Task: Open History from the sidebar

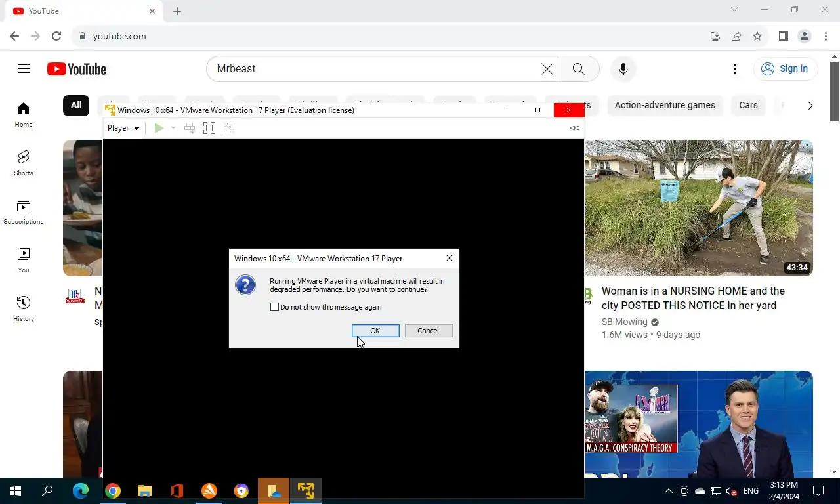Action: point(24,309)
